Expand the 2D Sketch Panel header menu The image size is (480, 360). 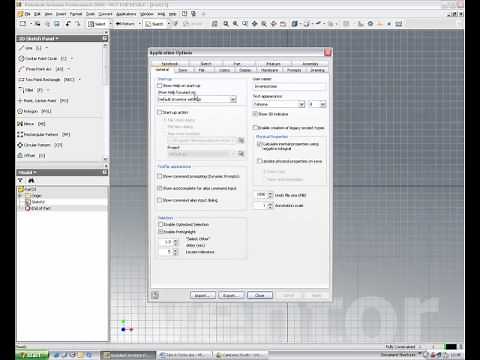pos(38,39)
